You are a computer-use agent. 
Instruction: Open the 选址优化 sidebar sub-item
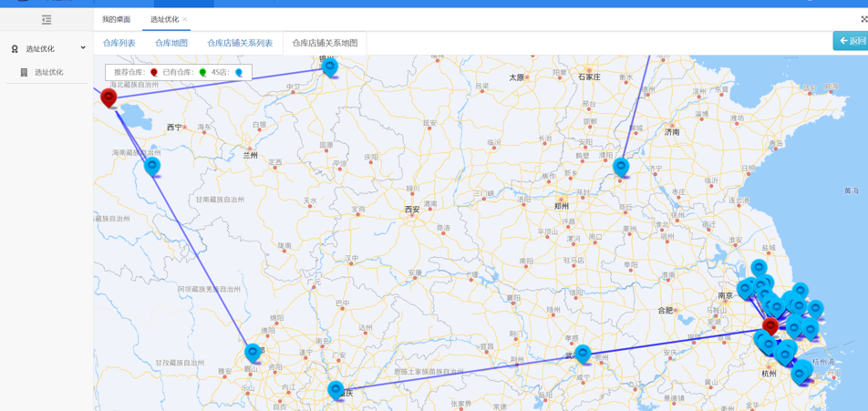(48, 72)
